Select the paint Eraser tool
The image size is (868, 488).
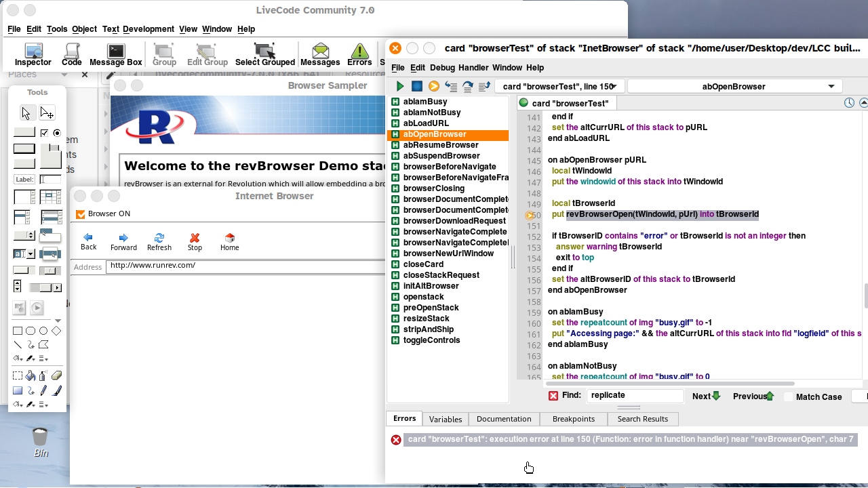click(56, 375)
